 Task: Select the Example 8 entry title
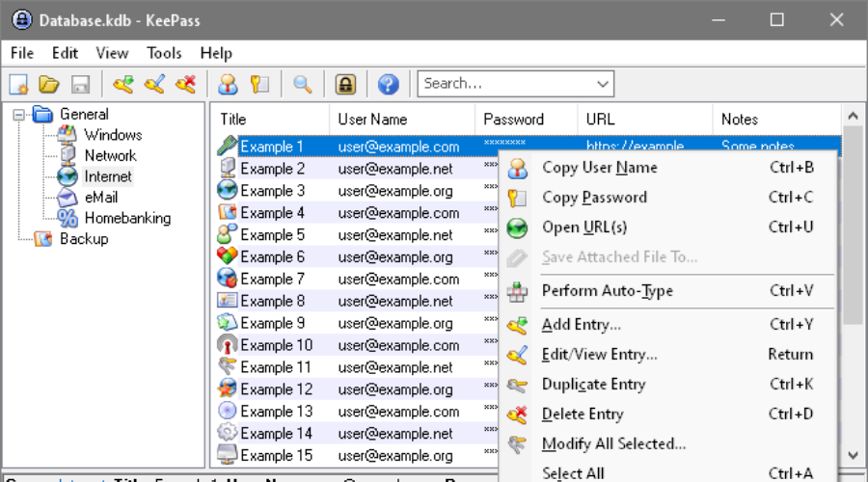coord(272,301)
